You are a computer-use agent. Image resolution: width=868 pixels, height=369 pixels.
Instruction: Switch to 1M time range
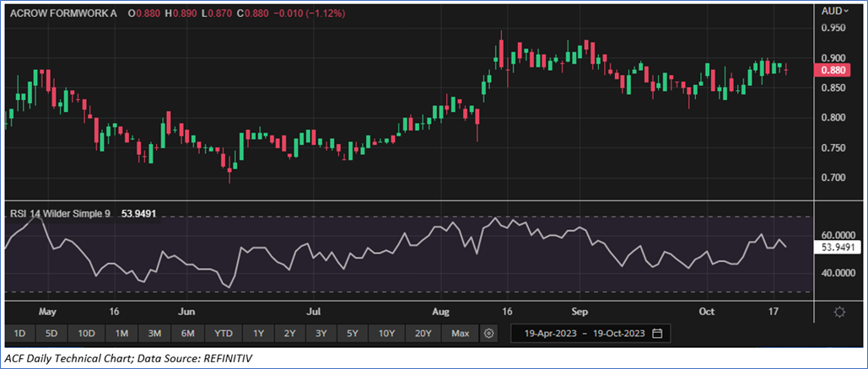click(x=122, y=334)
